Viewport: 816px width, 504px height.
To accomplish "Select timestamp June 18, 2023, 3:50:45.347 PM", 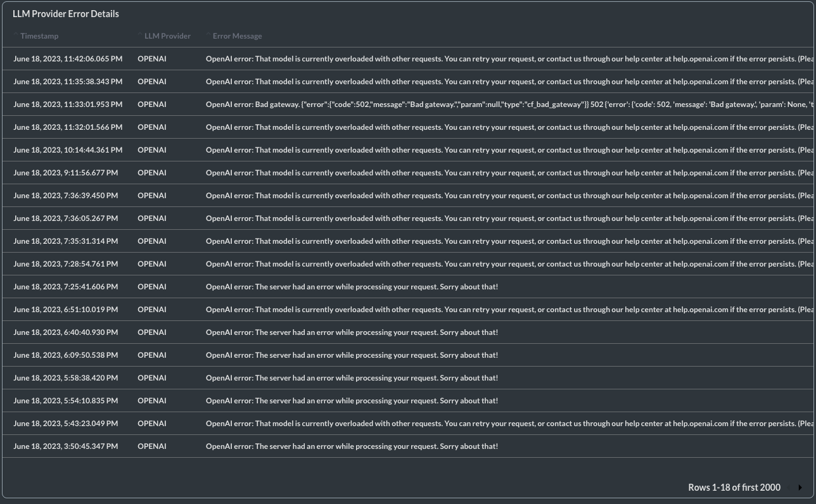I will (65, 446).
